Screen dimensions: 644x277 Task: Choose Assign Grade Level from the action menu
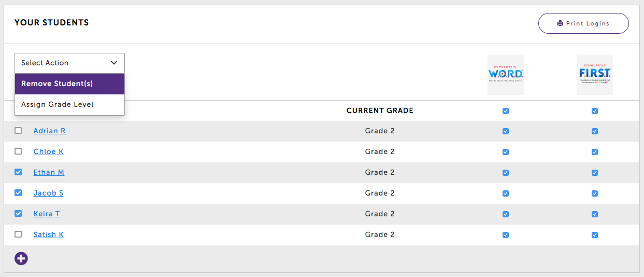[x=69, y=104]
